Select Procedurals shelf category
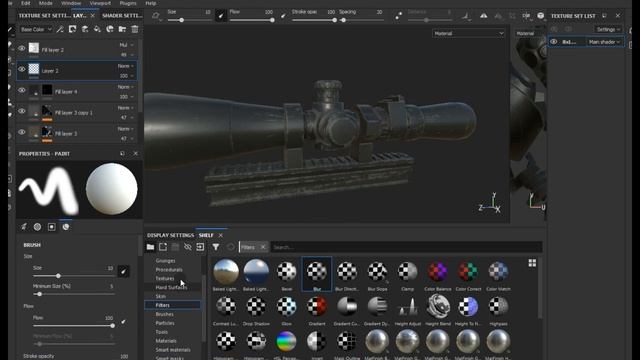 pos(169,269)
